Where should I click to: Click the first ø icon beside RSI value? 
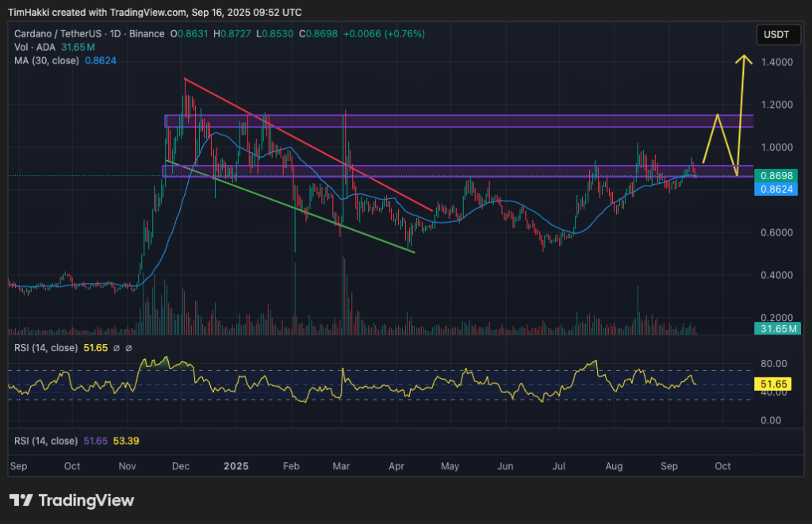click(117, 348)
